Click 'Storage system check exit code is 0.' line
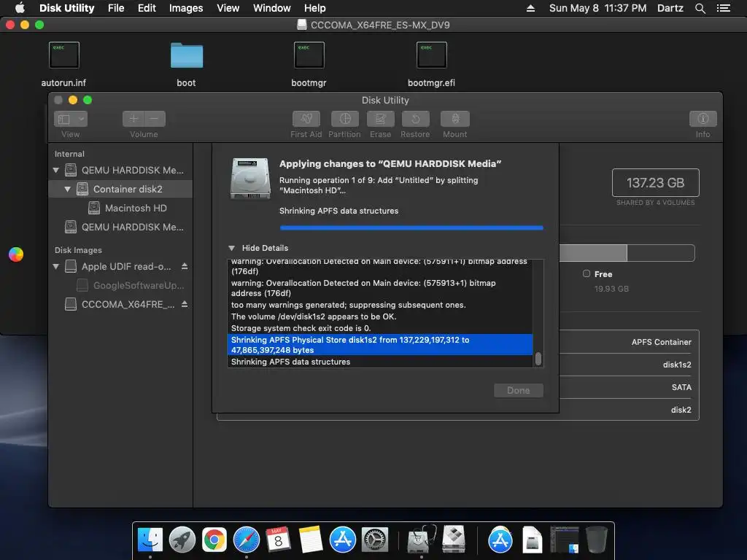The image size is (747, 560). pyautogui.click(x=301, y=328)
